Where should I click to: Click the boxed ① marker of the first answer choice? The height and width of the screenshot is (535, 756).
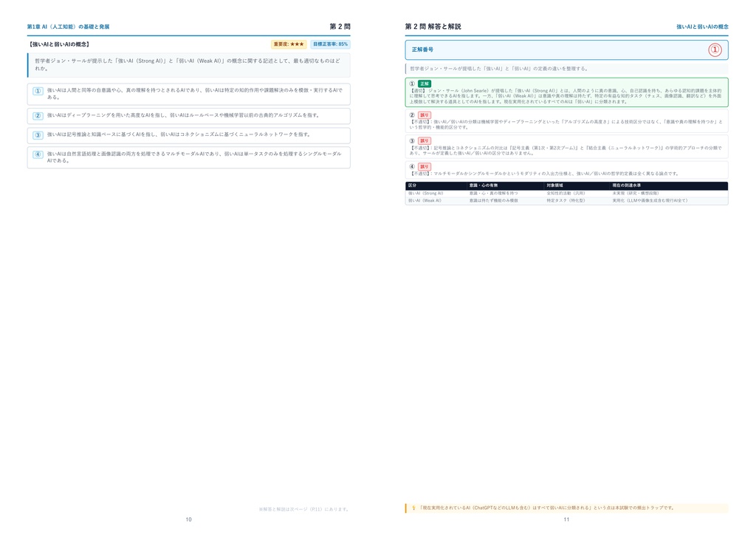pos(38,91)
